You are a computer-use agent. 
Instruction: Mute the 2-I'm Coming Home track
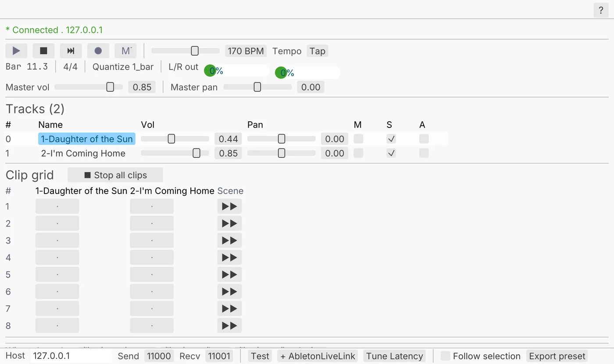coord(358,153)
